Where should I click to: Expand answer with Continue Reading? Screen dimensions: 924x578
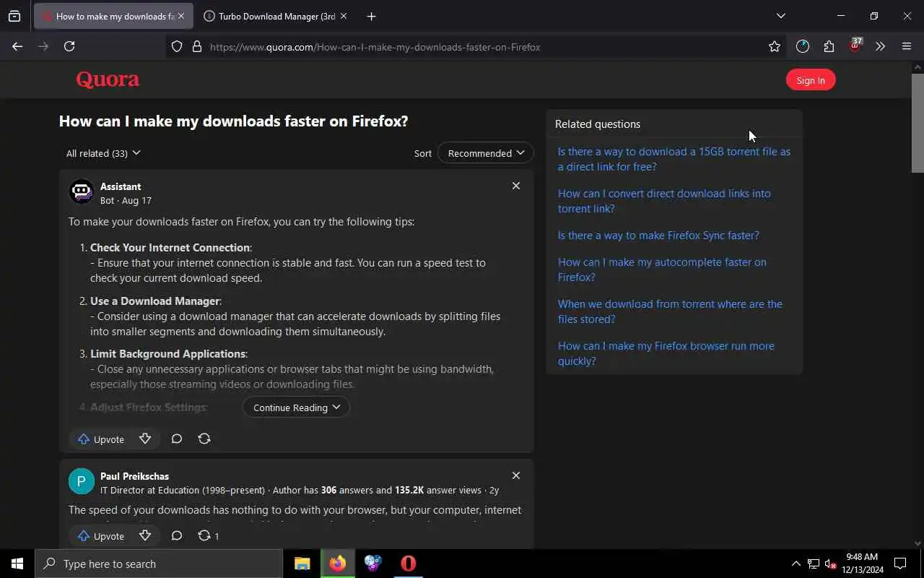tap(296, 407)
